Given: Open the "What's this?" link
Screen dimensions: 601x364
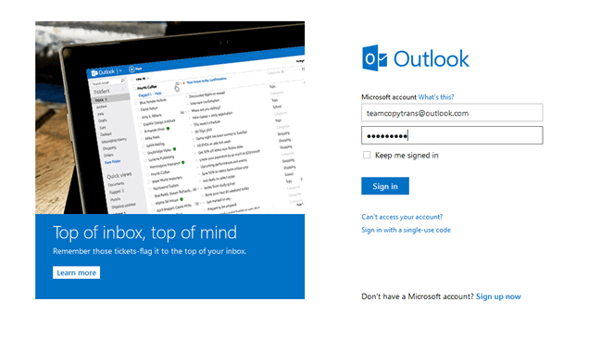Looking at the screenshot, I should pyautogui.click(x=436, y=97).
